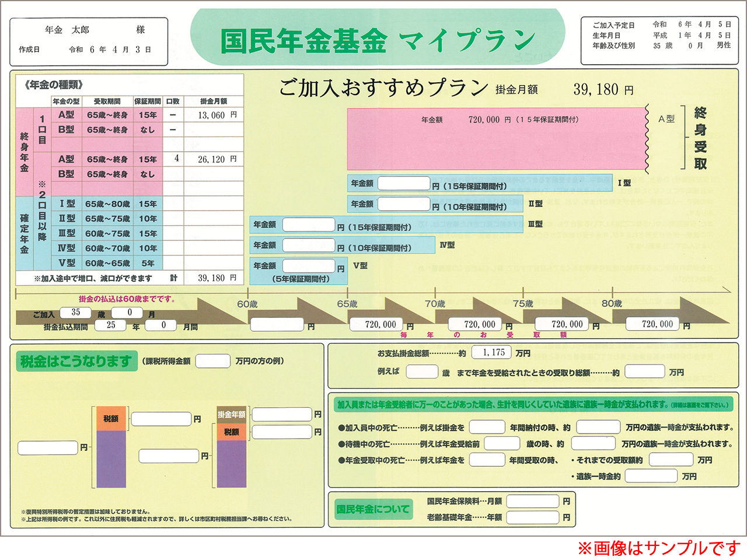Click the 720,000 box under 65歳
This screenshot has height=560, width=747.
[x=376, y=324]
